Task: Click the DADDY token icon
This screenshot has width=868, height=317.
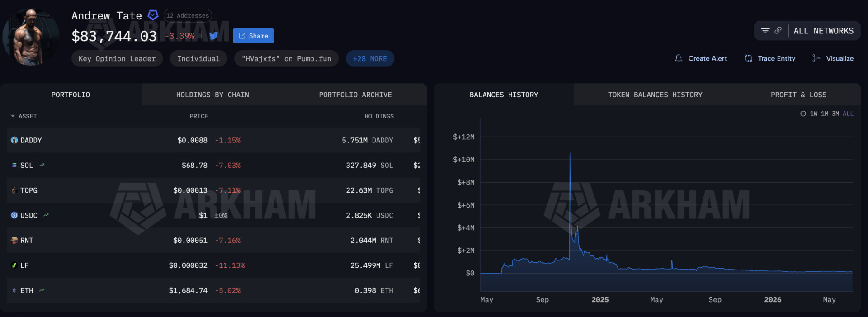Action: coord(14,140)
